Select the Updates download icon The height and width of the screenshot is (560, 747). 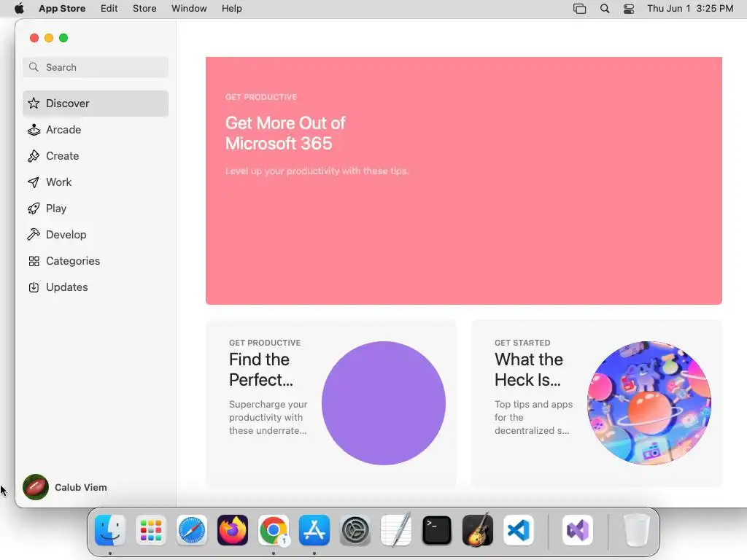tap(34, 287)
